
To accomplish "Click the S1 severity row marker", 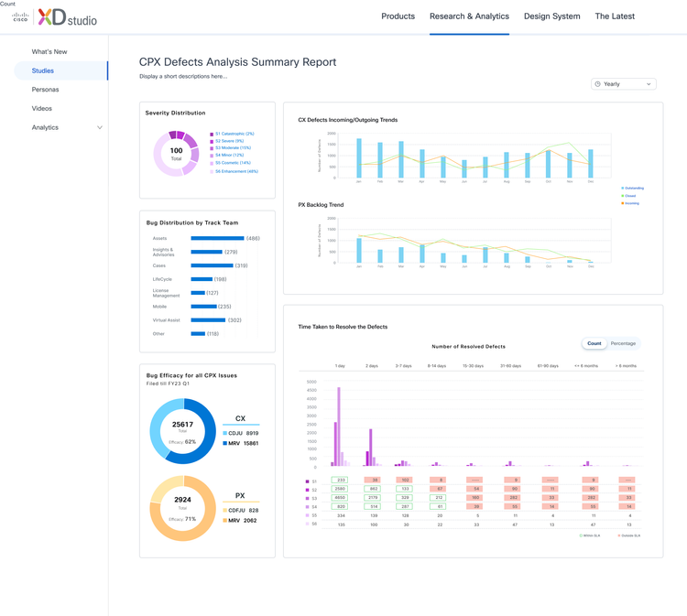I will pos(307,481).
